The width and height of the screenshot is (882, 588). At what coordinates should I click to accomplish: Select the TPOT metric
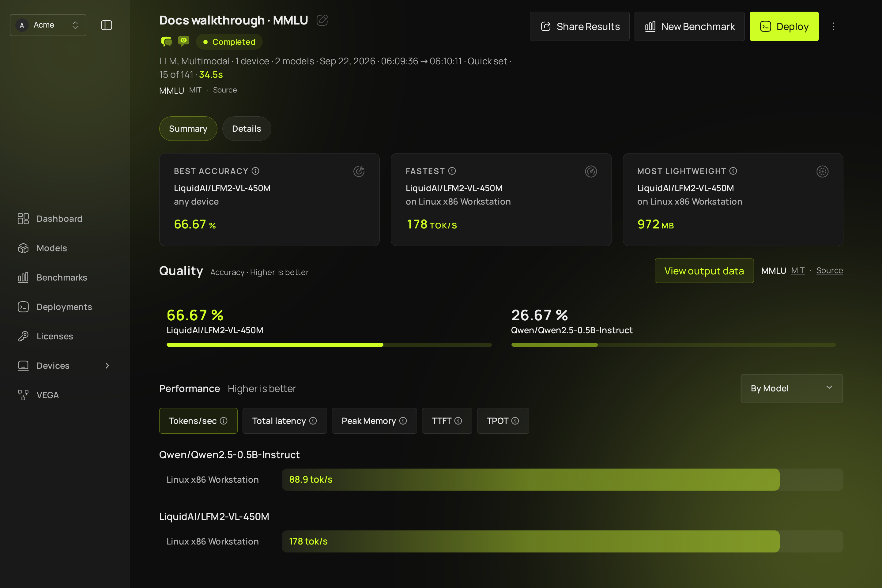(x=503, y=421)
